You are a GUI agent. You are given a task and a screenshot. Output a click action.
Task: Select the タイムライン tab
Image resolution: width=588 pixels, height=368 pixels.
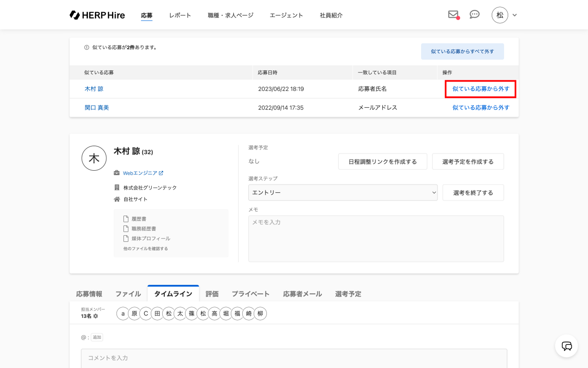[173, 294]
